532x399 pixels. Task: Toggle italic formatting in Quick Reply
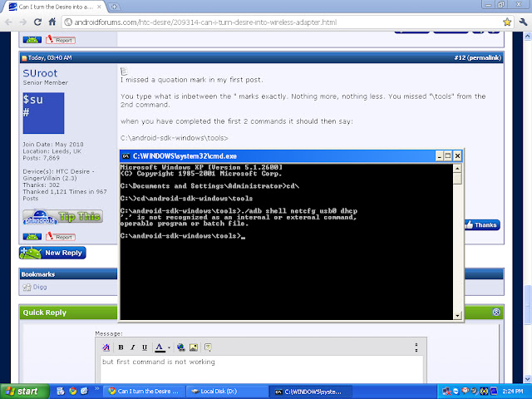(x=133, y=347)
